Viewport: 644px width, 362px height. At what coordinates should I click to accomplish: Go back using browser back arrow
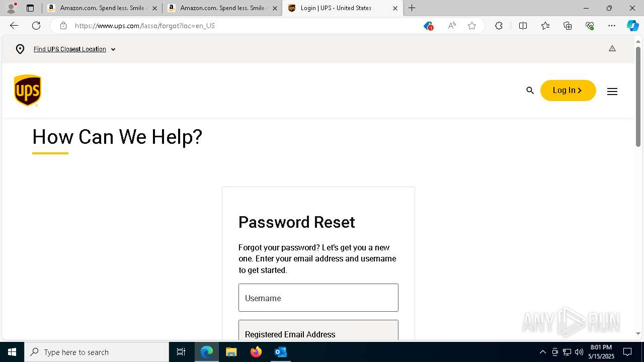click(x=14, y=26)
